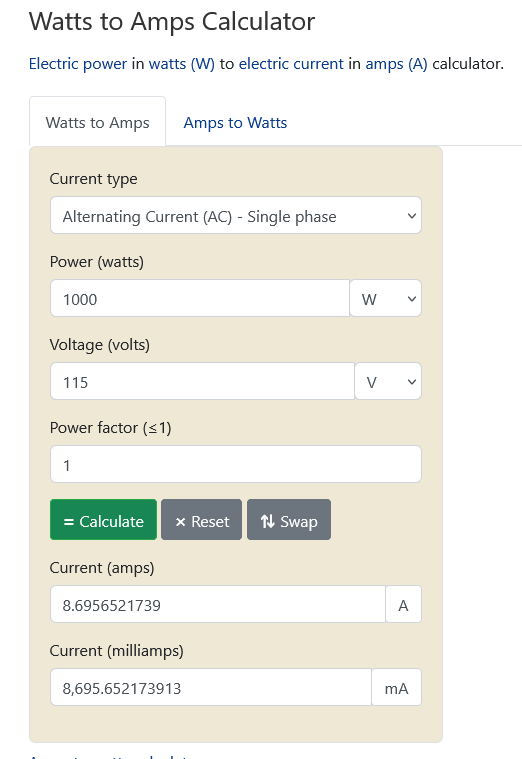The image size is (522, 759).
Task: Open the voltage unit V dropdown
Action: [388, 381]
